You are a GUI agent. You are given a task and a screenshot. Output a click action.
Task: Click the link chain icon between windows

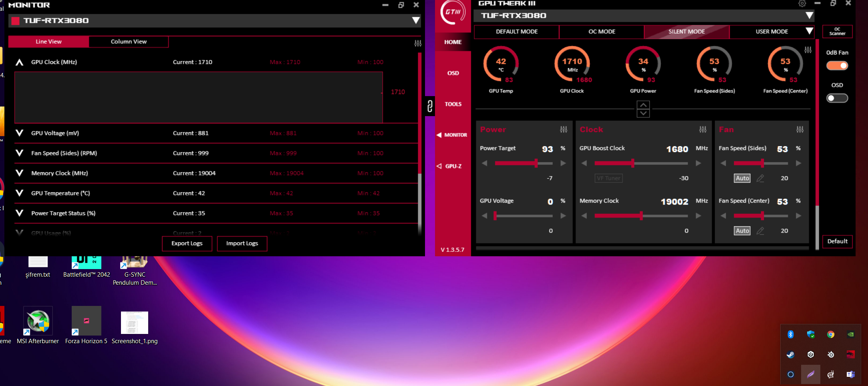[x=430, y=106]
